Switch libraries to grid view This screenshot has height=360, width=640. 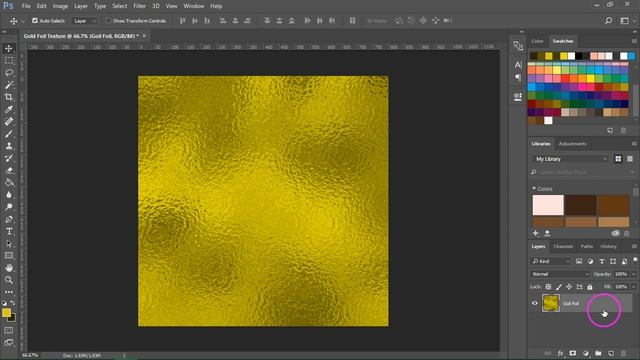pos(618,159)
